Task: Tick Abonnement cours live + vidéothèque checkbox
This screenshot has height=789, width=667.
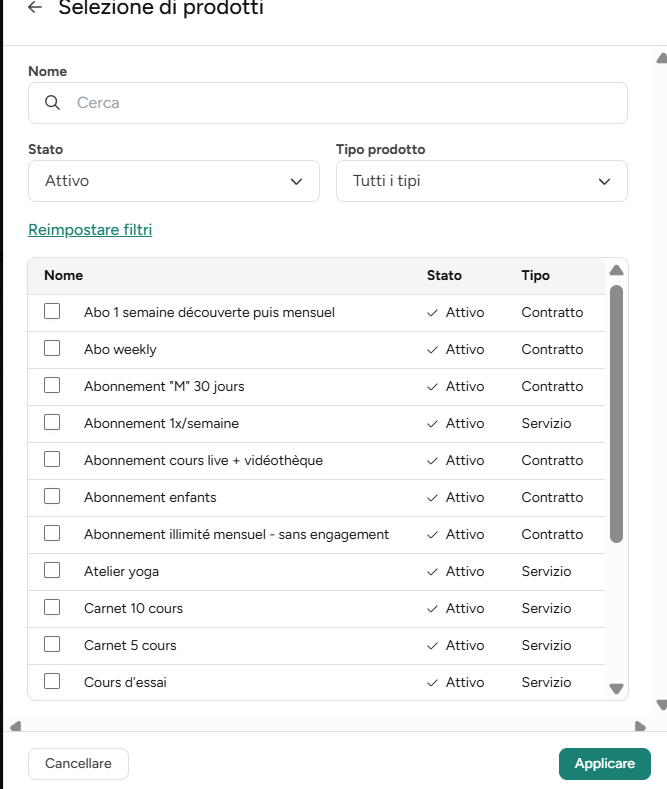Action: 52,459
